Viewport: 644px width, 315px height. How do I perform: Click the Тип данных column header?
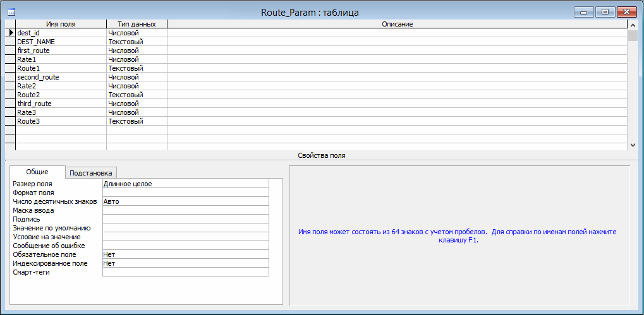click(x=137, y=24)
